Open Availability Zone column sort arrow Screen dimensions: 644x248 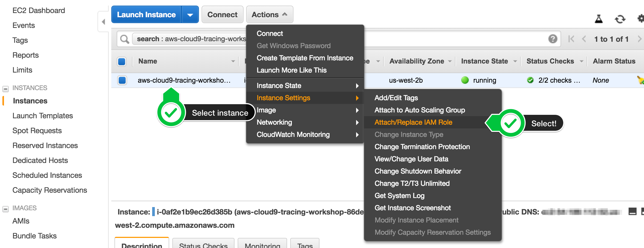[x=450, y=62]
